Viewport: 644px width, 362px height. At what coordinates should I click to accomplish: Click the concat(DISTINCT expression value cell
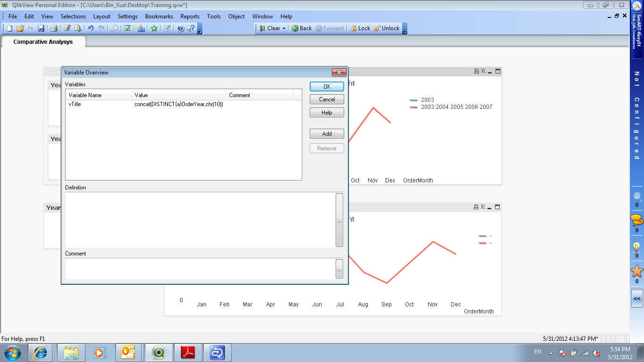click(179, 104)
